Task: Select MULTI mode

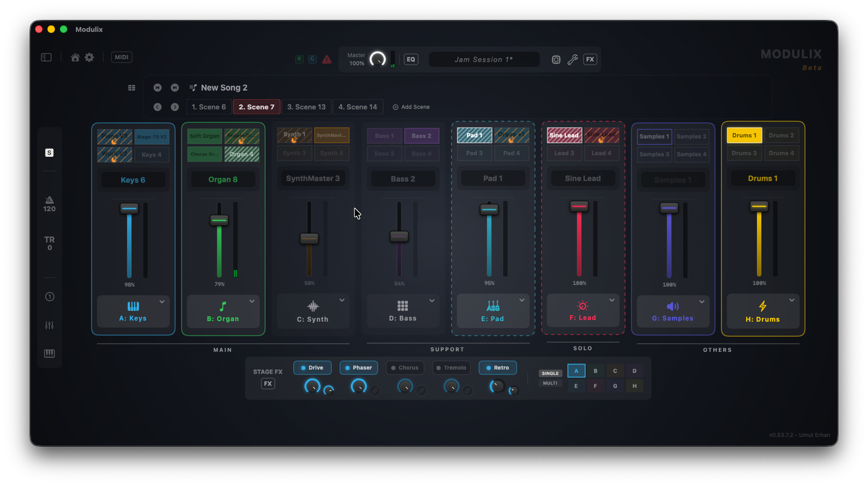Action: tap(550, 383)
